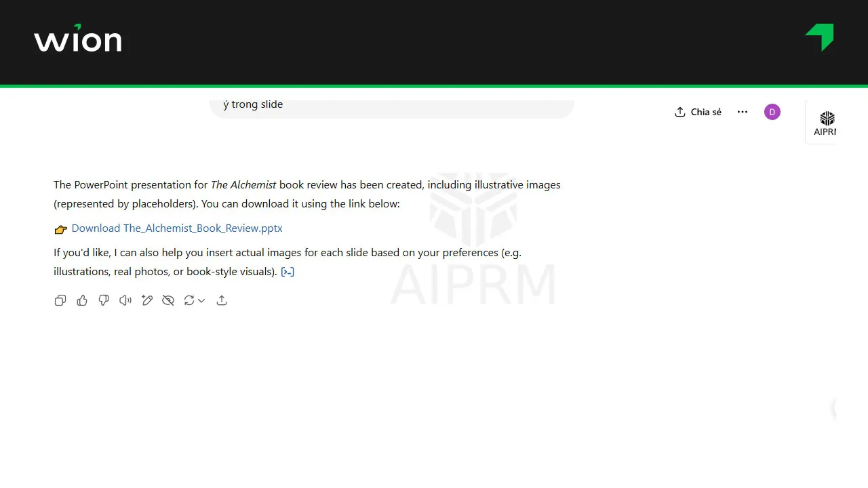Viewport: 868px width, 488px height.
Task: Open the blue code analysis icon
Action: pyautogui.click(x=288, y=272)
